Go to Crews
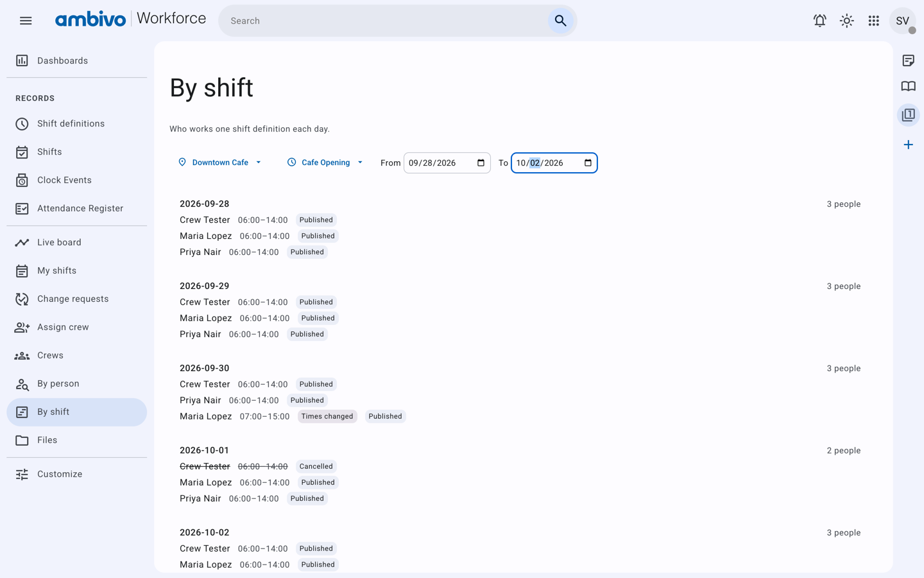Viewport: 924px width, 578px height. (77, 355)
